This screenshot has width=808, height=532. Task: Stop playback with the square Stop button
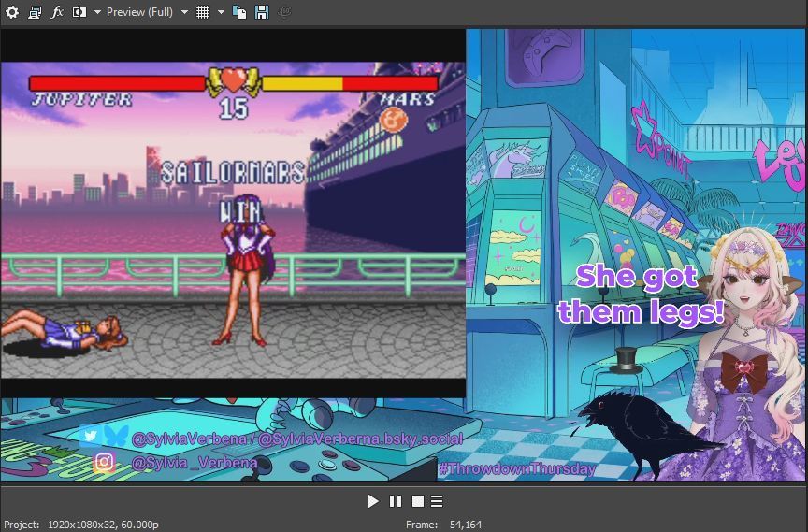(418, 501)
